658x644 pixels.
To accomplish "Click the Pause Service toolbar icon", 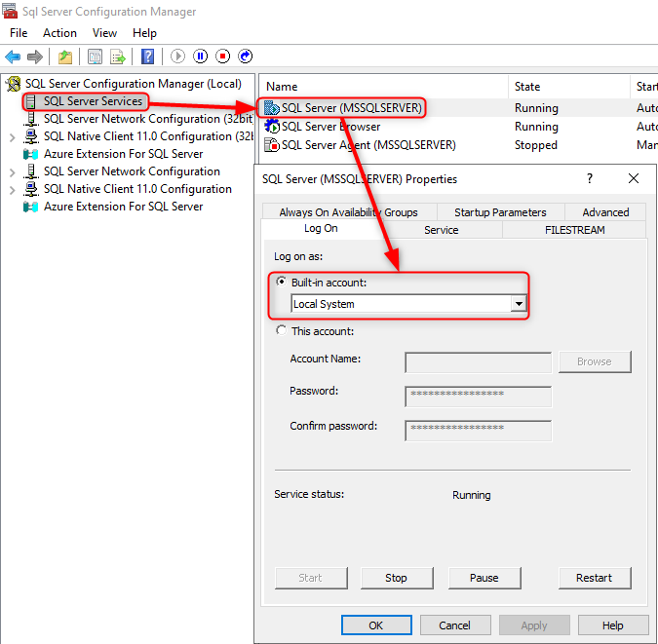I will coord(200,57).
